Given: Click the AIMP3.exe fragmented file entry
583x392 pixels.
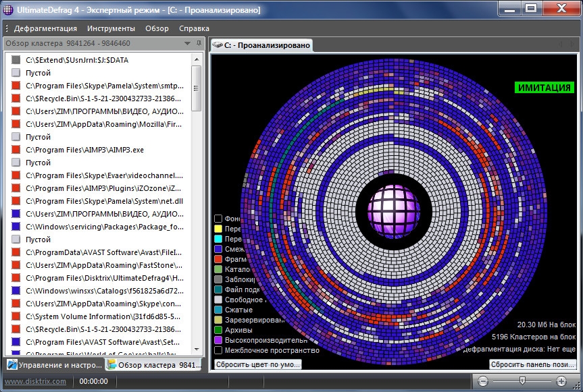Looking at the screenshot, I should 84,150.
